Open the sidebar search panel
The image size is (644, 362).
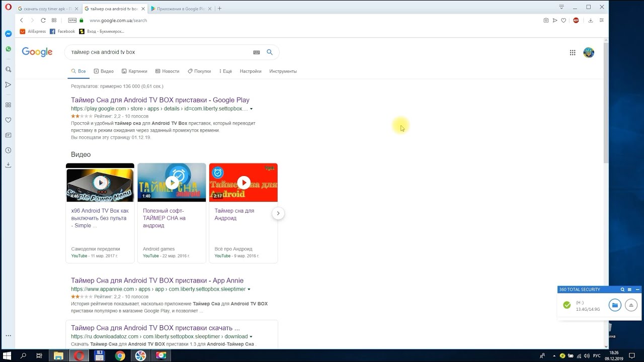[8, 69]
